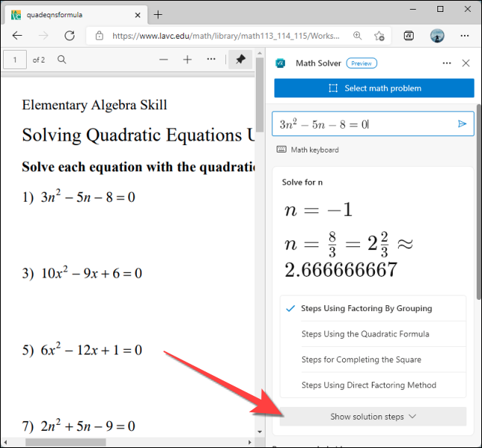482x448 pixels.
Task: Select Steps Using Factoring By Grouping
Action: click(x=366, y=308)
